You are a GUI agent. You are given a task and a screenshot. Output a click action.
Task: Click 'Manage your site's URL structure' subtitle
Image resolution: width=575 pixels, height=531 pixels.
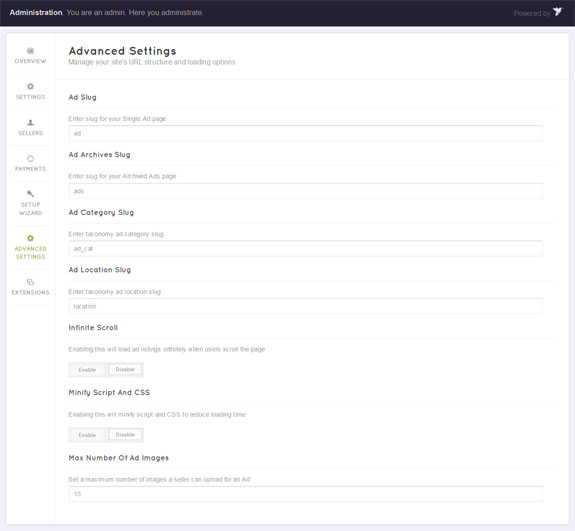[152, 62]
